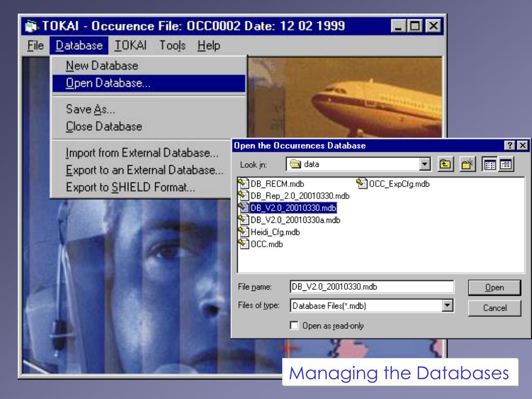Select the DB_RECM.mdb file icon
Viewport: 532px width, 399px height.
tap(243, 183)
